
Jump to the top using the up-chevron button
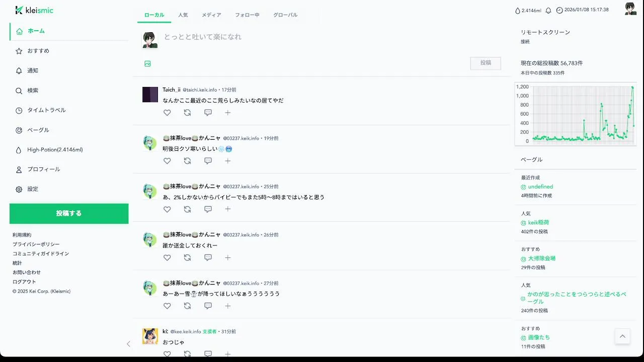622,336
